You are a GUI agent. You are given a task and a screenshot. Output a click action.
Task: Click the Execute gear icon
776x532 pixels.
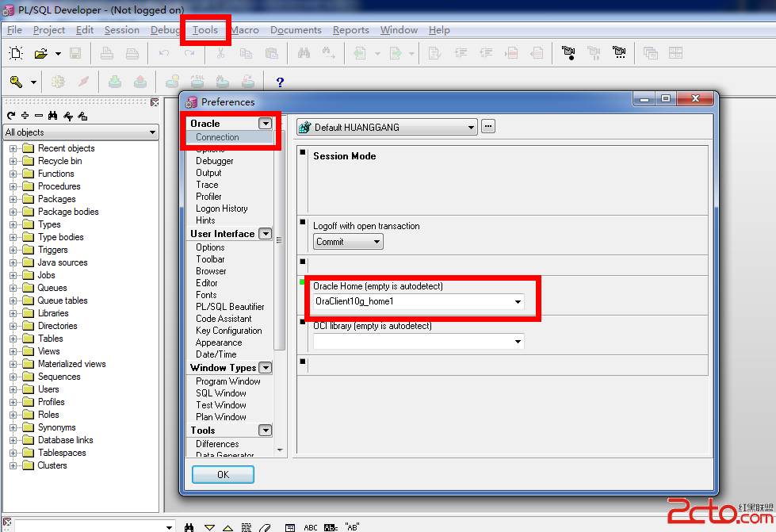[x=58, y=82]
